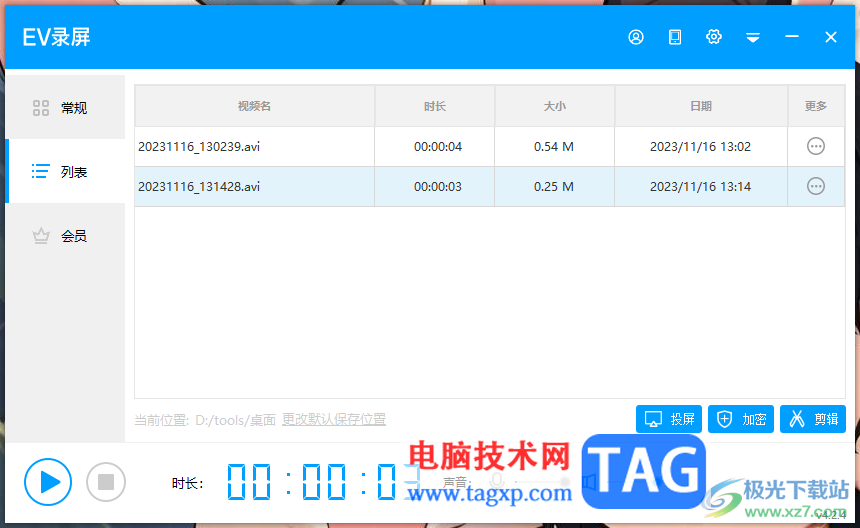Open the 剪辑 video edit button
Viewport: 860px width, 528px height.
(813, 419)
